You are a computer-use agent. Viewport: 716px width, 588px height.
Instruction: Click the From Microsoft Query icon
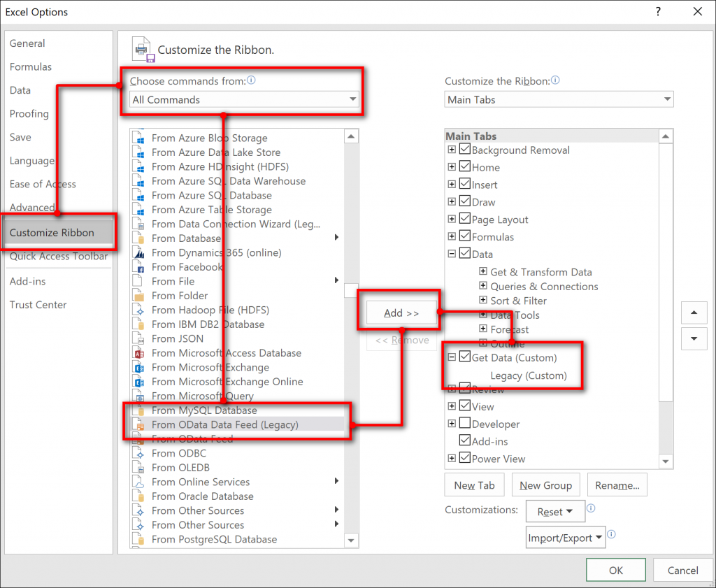[138, 396]
